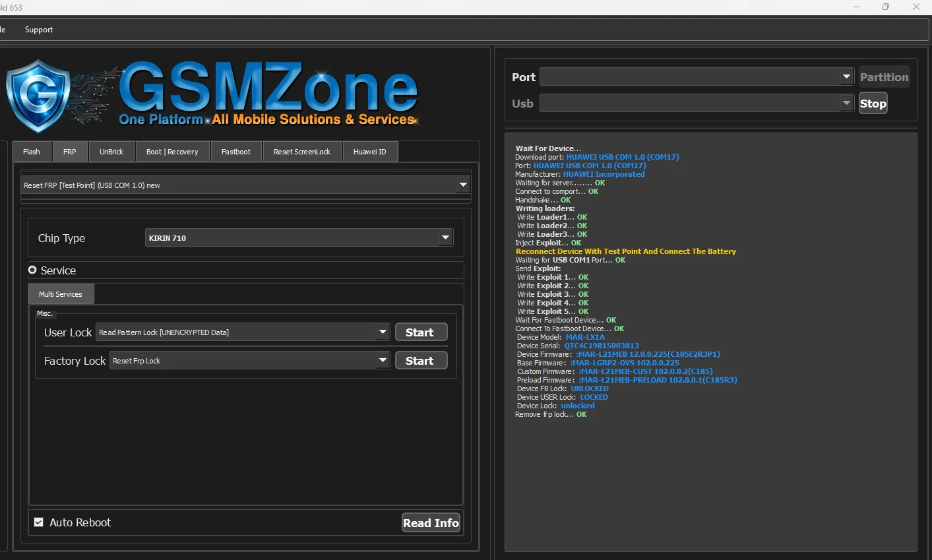Click the Read Info button

pyautogui.click(x=431, y=523)
